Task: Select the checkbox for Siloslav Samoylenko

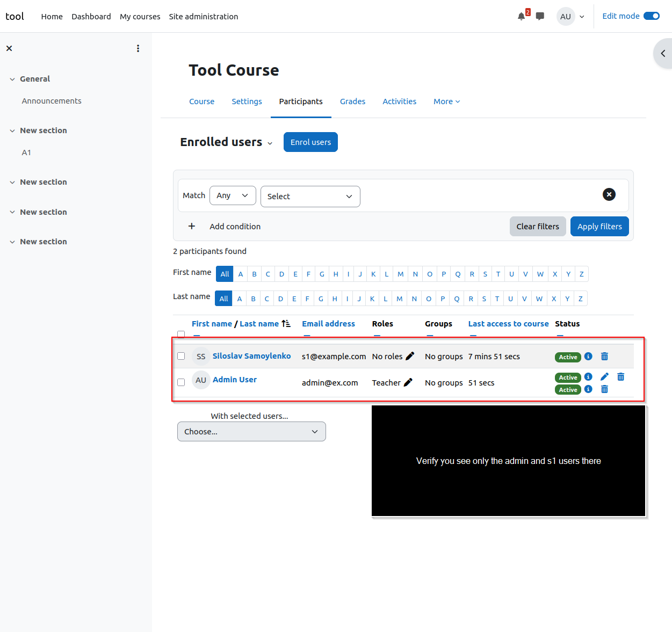Action: click(x=181, y=356)
